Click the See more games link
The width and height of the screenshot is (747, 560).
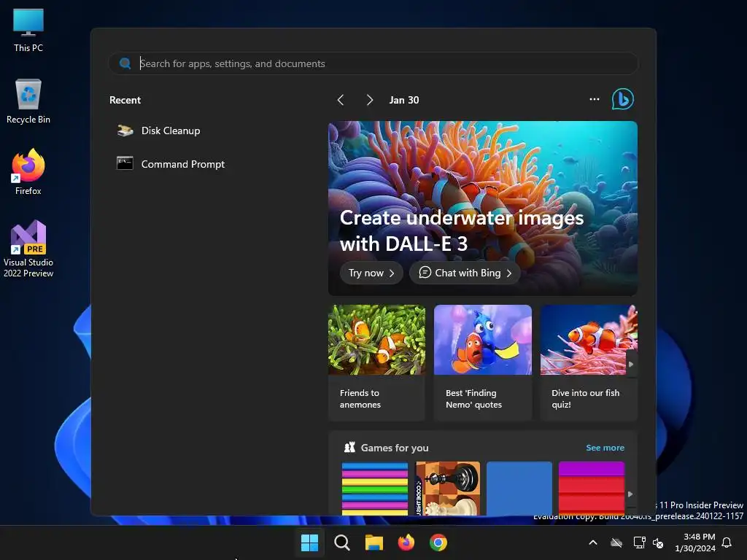[x=605, y=448]
